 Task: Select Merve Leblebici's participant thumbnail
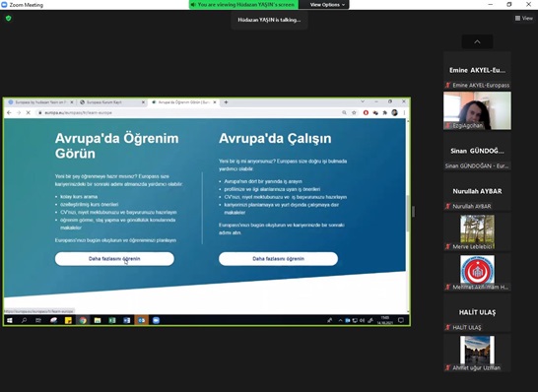(477, 232)
